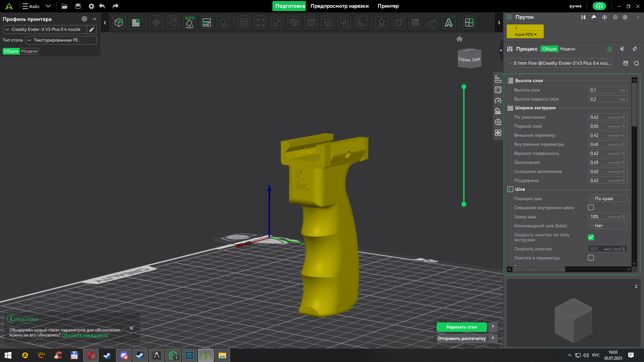Click the filament flushing volumes faucet icon

[x=594, y=17]
